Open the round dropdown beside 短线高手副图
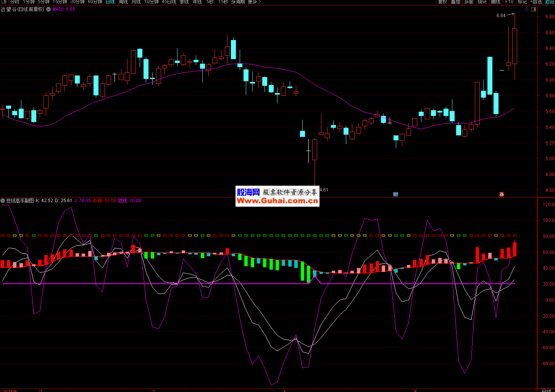Screen dimensions: 555x392 coord(3,201)
